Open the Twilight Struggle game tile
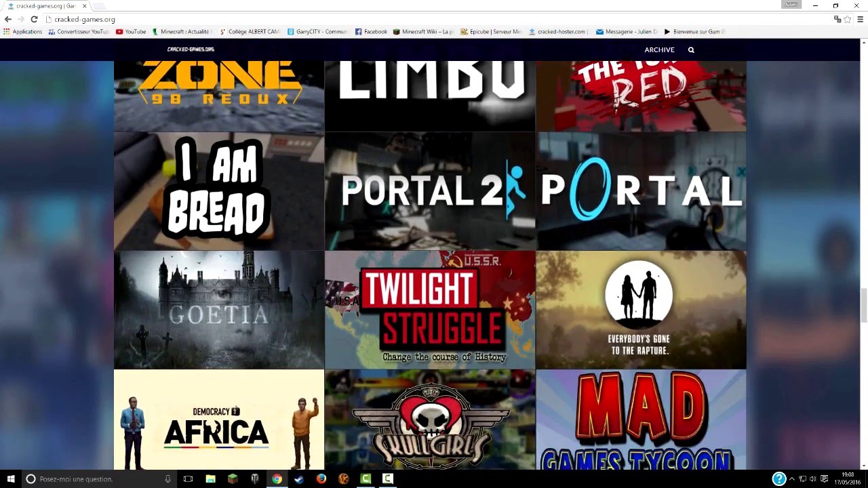Image resolution: width=868 pixels, height=488 pixels. (430, 310)
